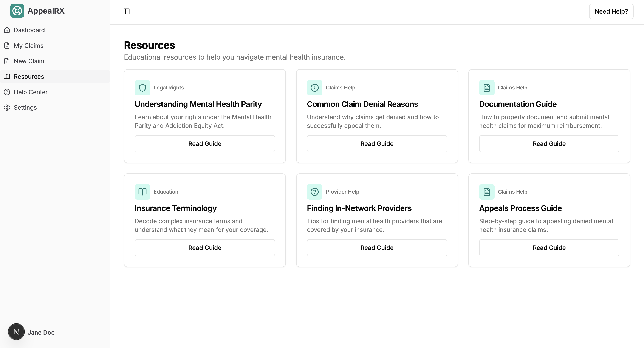Read Guide for Finding In-Network Providers
Viewport: 644px width, 348px height.
[x=377, y=248]
